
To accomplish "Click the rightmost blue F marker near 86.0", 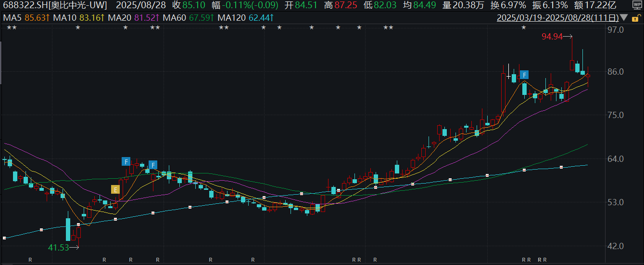I will (x=524, y=75).
